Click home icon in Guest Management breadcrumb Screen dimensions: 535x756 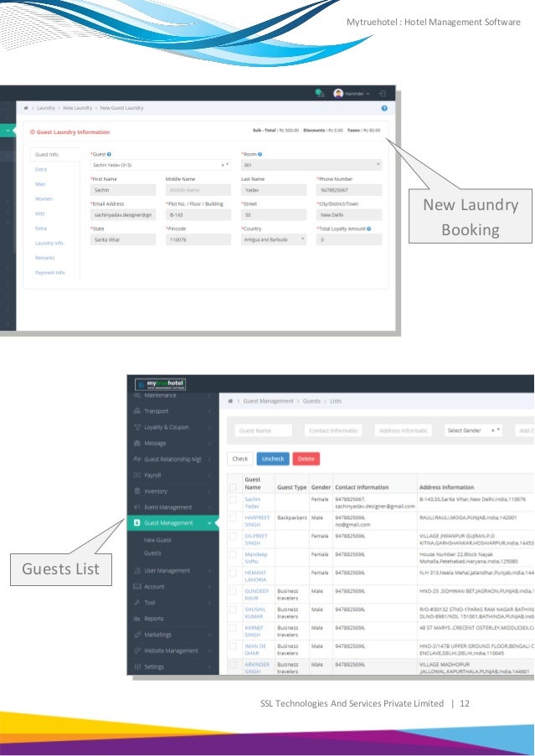click(x=230, y=401)
